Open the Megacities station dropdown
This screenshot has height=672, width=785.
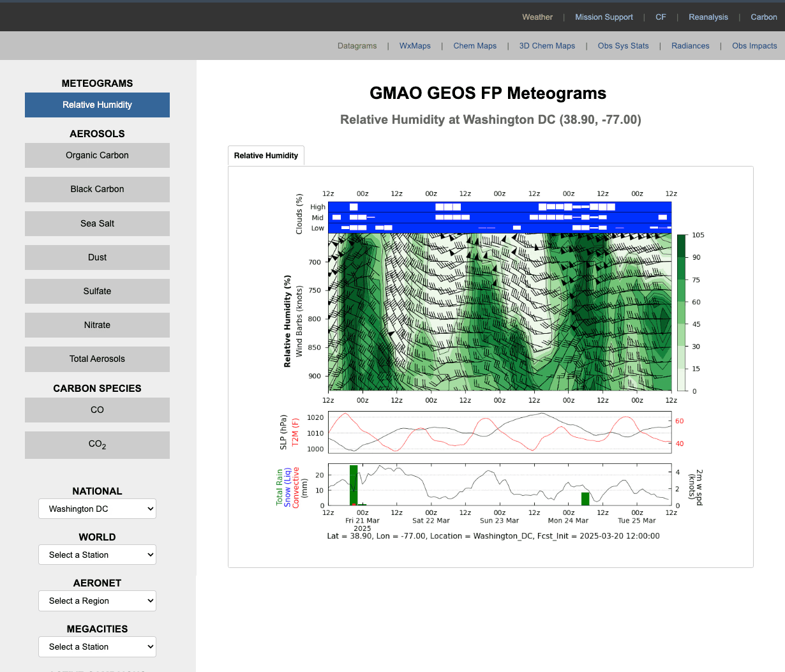[x=97, y=646]
